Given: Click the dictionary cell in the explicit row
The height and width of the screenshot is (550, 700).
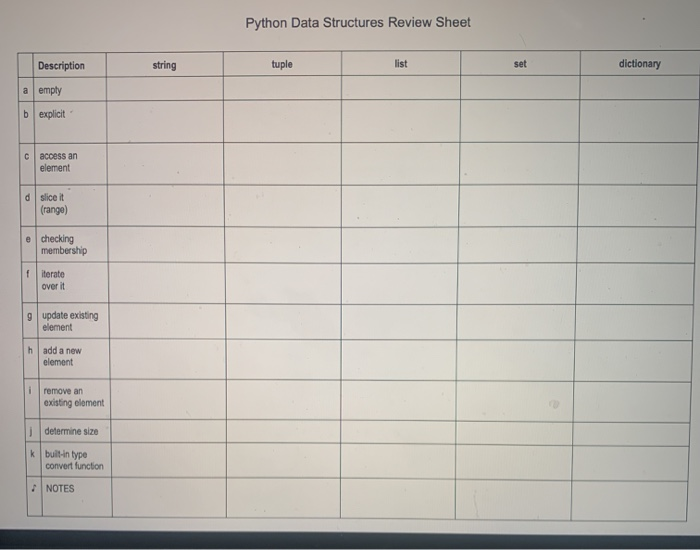Looking at the screenshot, I should 639,121.
